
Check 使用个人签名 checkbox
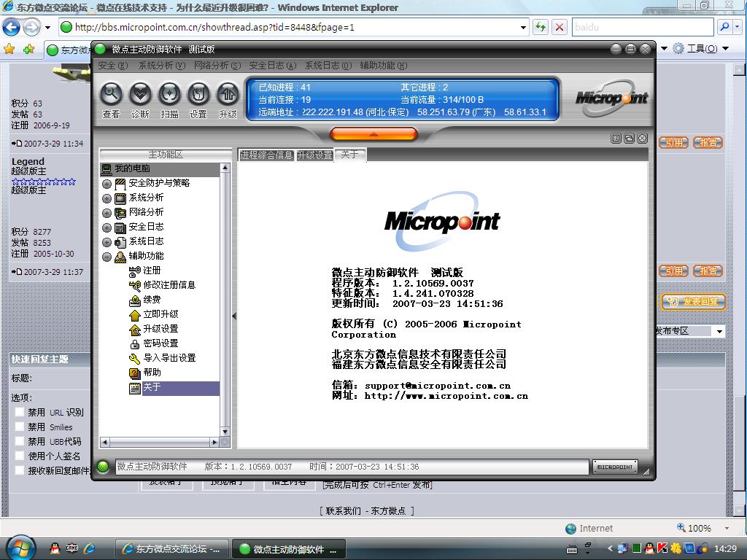(x=20, y=456)
